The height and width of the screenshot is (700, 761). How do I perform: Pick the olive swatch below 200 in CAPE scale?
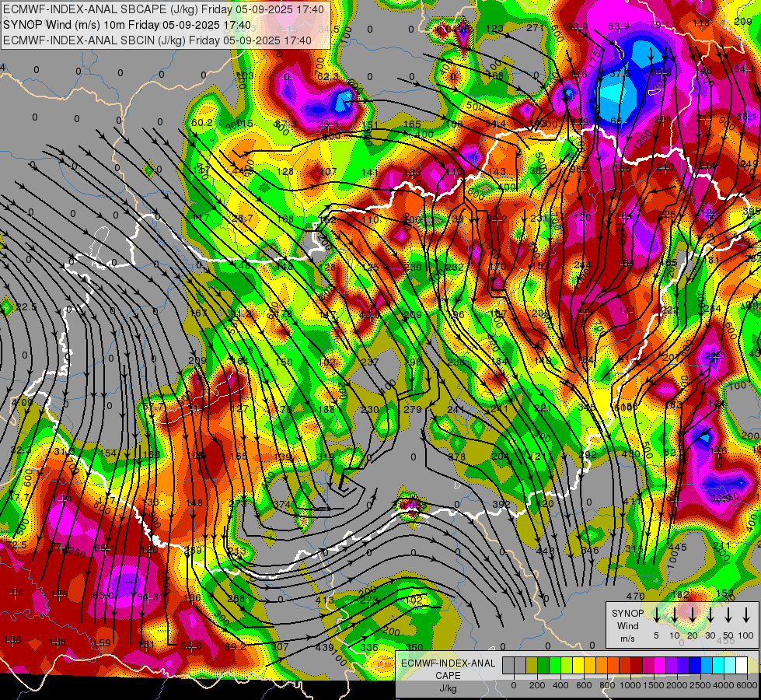pos(532,665)
